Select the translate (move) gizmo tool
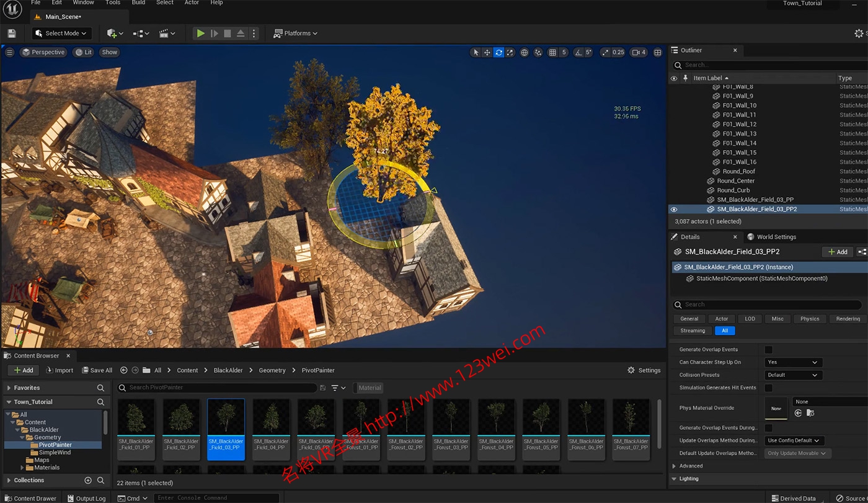The height and width of the screenshot is (503, 868). click(487, 53)
